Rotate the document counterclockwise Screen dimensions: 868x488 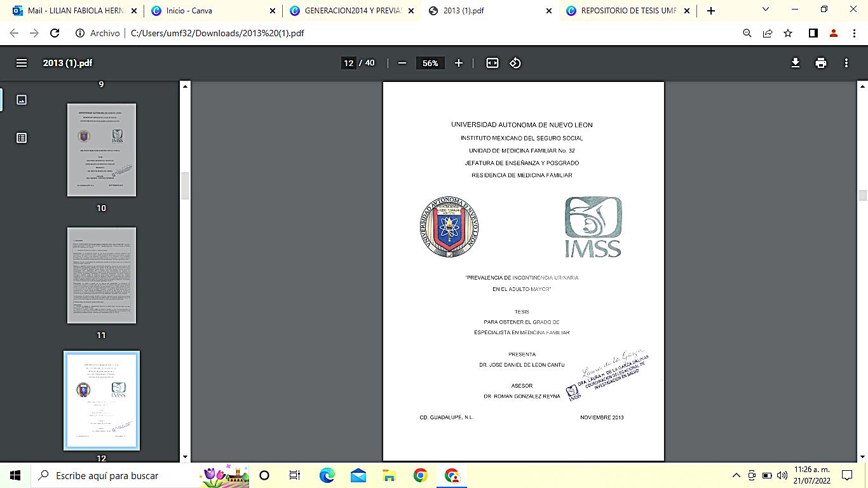pos(515,63)
